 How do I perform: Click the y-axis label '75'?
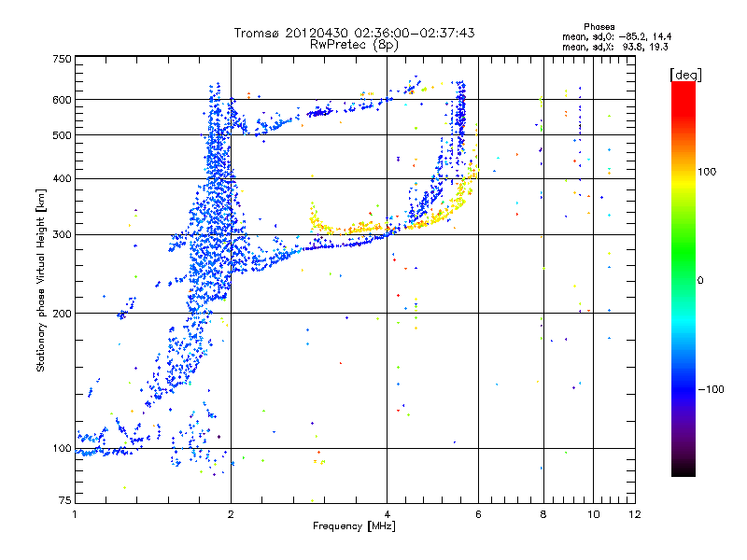click(64, 500)
